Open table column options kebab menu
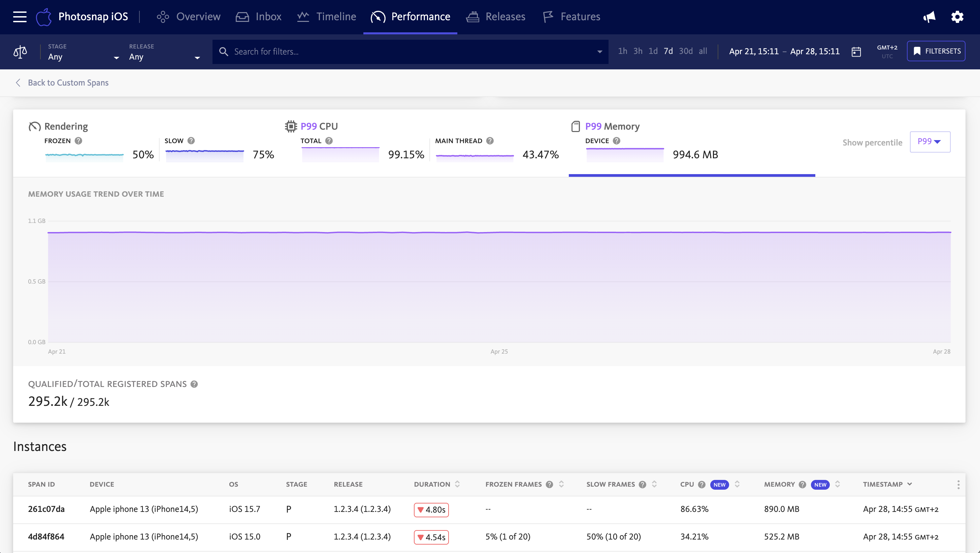 click(x=958, y=484)
